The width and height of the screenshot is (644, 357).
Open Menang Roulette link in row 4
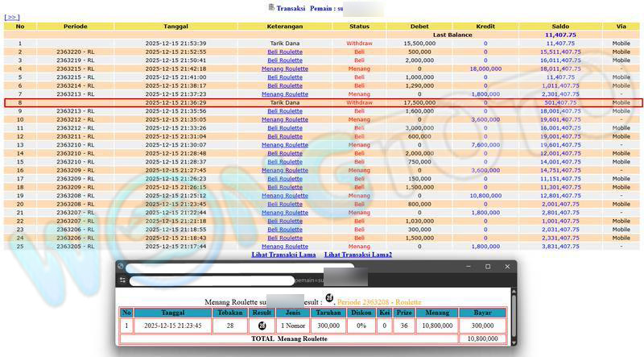pyautogui.click(x=285, y=68)
